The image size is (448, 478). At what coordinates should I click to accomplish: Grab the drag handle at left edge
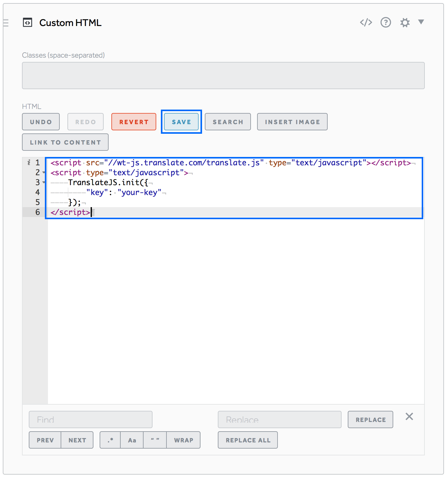(x=6, y=23)
